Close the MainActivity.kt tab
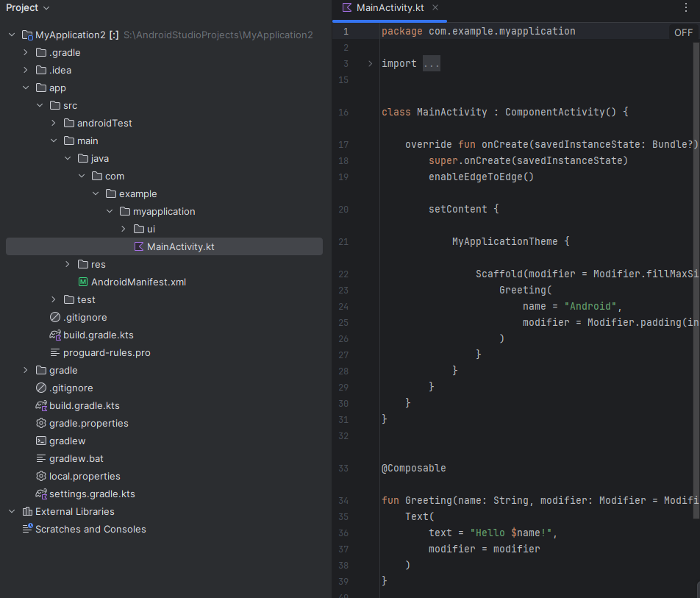The width and height of the screenshot is (700, 598). (435, 8)
